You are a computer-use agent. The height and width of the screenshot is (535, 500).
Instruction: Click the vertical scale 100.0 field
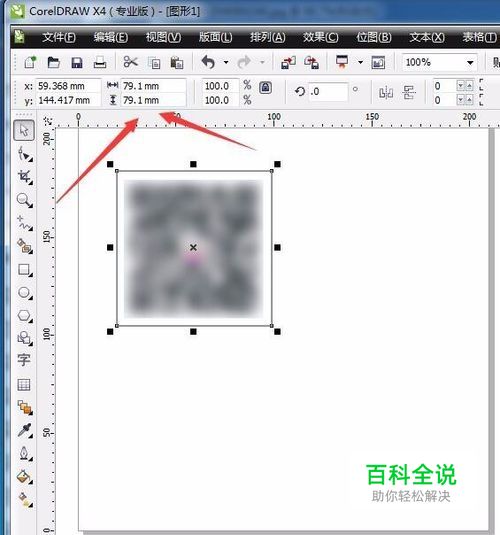pos(220,100)
